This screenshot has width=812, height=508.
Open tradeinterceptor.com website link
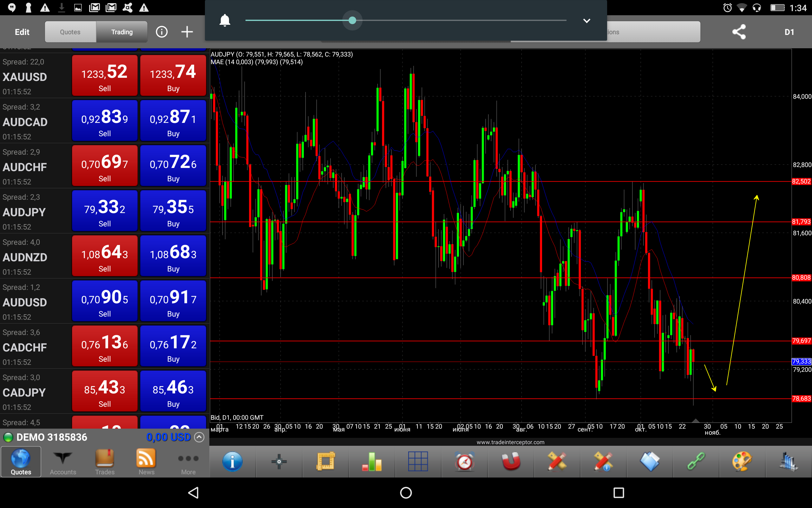pyautogui.click(x=510, y=442)
